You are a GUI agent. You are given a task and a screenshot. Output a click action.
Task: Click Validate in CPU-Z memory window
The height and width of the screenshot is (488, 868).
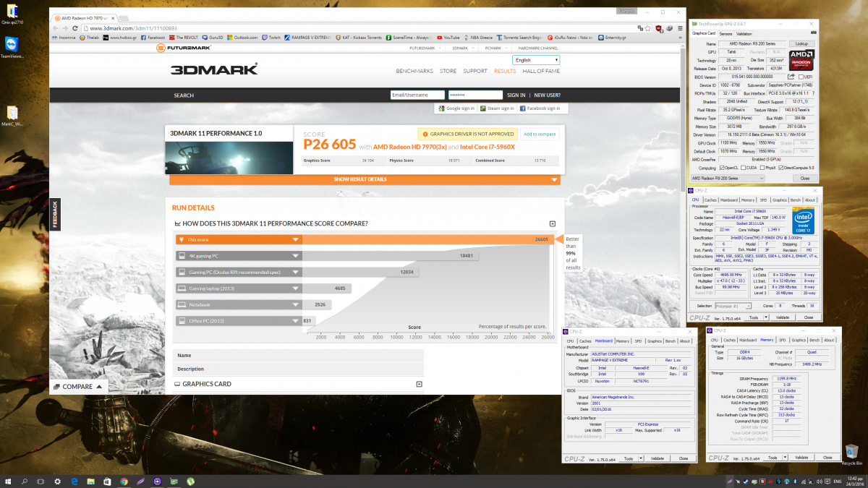pyautogui.click(x=801, y=458)
